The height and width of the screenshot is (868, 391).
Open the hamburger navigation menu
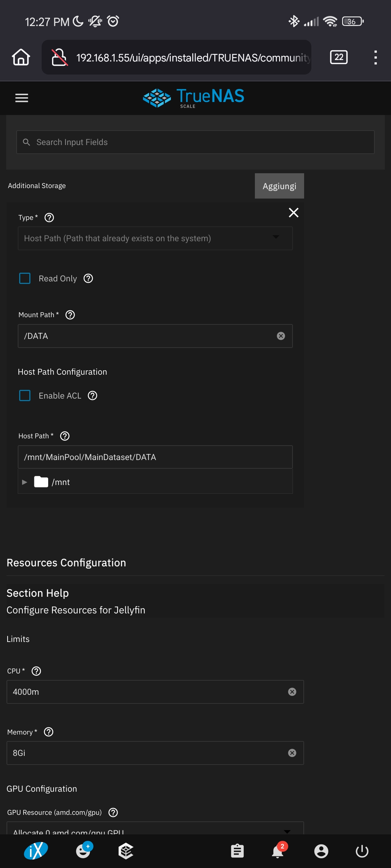22,98
